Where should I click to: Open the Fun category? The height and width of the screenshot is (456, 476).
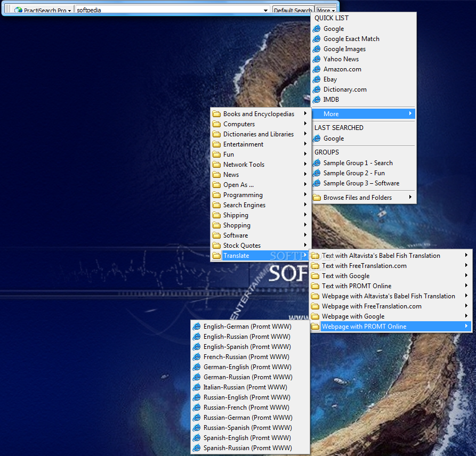(x=261, y=154)
